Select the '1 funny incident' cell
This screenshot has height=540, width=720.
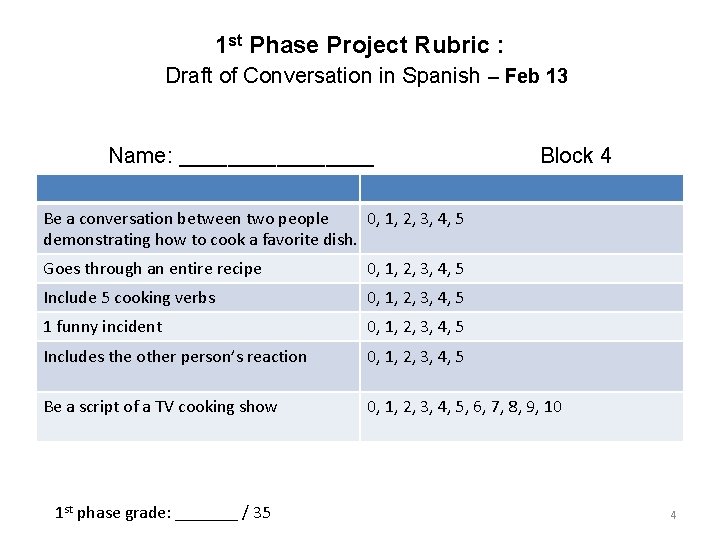pyautogui.click(x=102, y=326)
